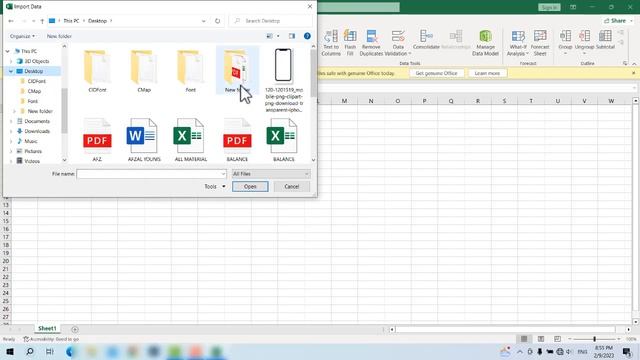The height and width of the screenshot is (360, 640).
Task: Select the phone PNG image file
Action: point(283,80)
